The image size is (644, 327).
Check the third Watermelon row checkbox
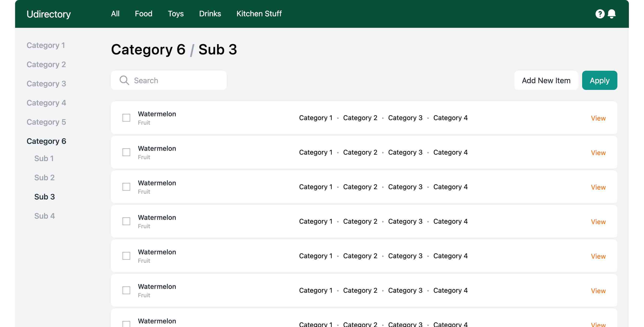click(126, 187)
